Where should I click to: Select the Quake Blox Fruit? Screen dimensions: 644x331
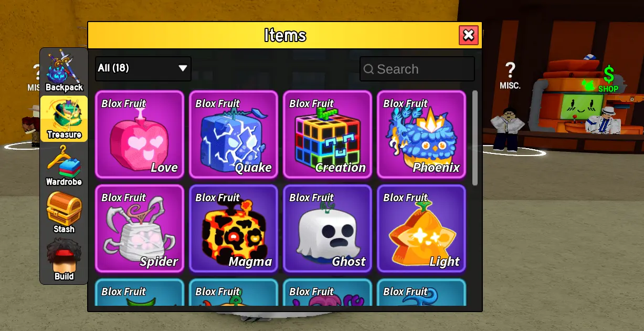(234, 135)
